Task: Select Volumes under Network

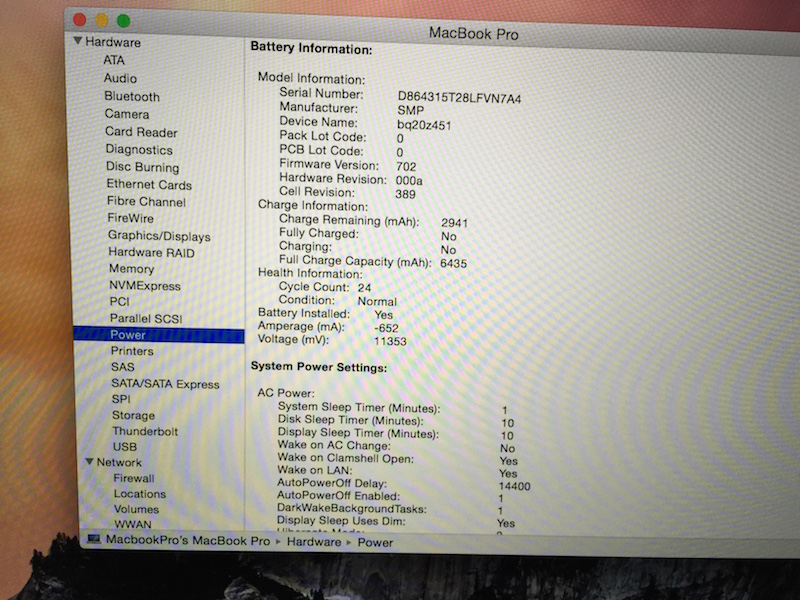Action: (x=136, y=509)
